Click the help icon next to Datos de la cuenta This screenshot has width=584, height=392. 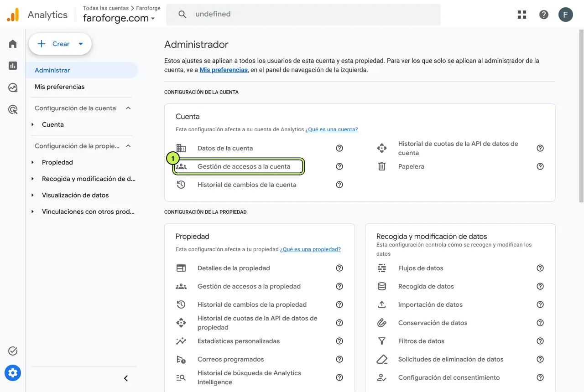pyautogui.click(x=339, y=148)
